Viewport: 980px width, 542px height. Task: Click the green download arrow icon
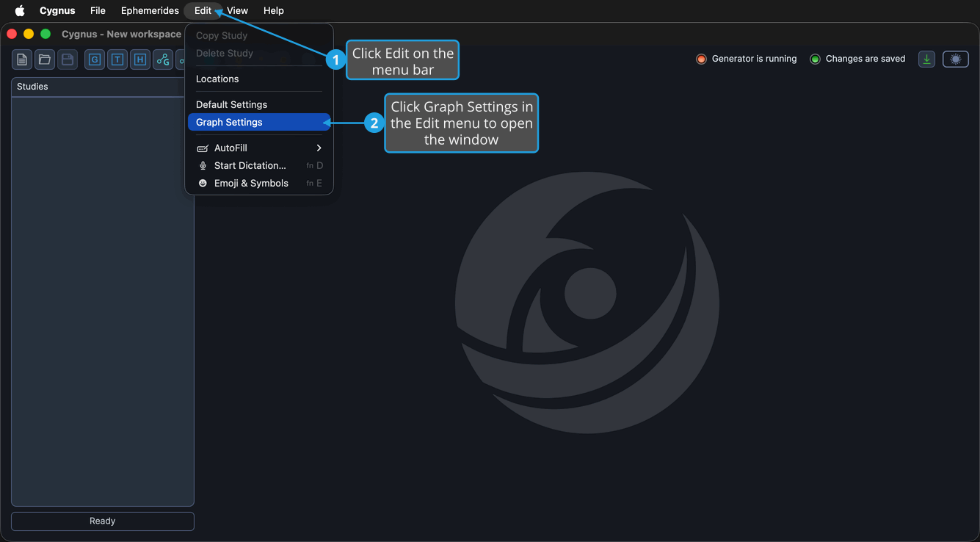click(927, 59)
